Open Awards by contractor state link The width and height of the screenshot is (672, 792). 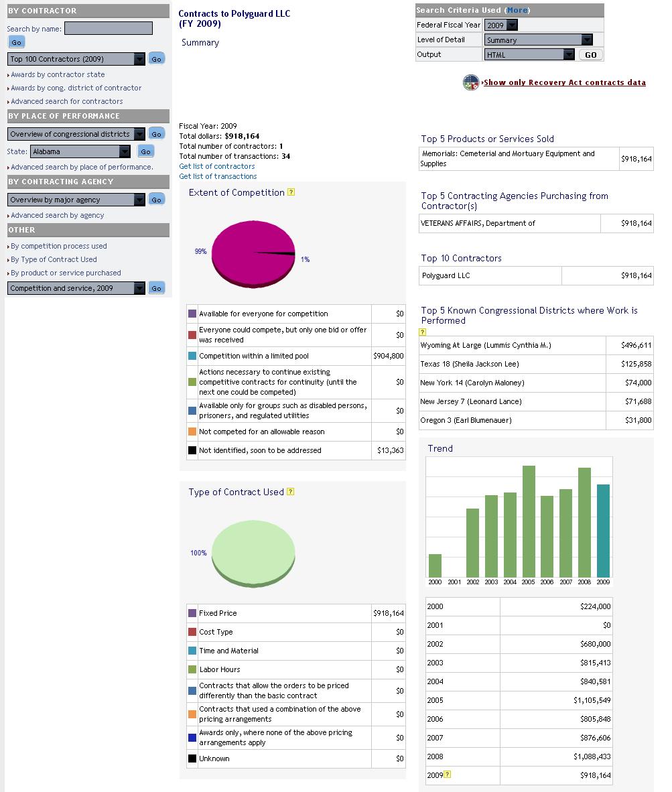coord(58,74)
